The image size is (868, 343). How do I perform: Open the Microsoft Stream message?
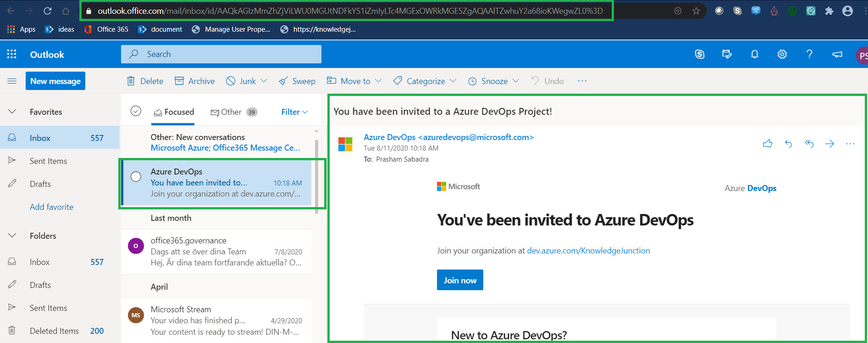coord(216,321)
